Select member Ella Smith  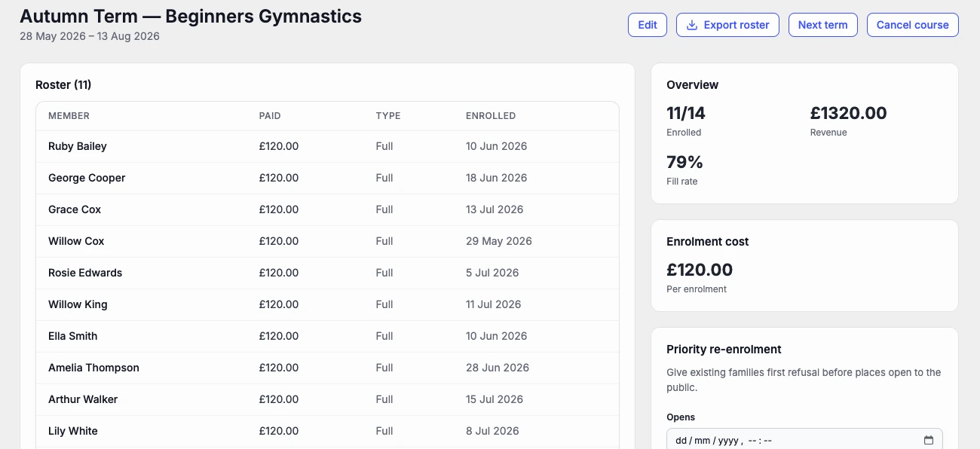coord(73,336)
